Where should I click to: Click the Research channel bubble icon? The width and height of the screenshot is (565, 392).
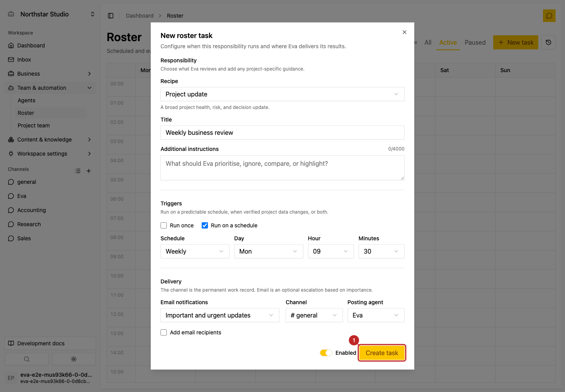tap(11, 224)
